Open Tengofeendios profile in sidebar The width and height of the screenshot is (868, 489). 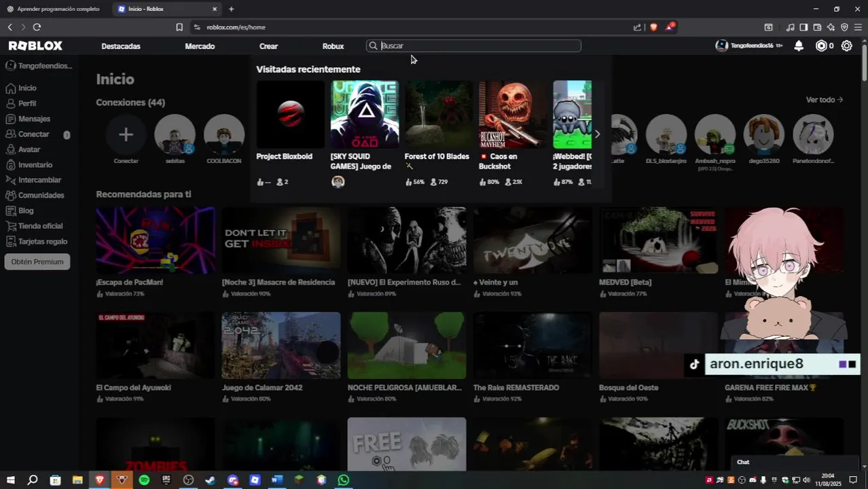(38, 66)
